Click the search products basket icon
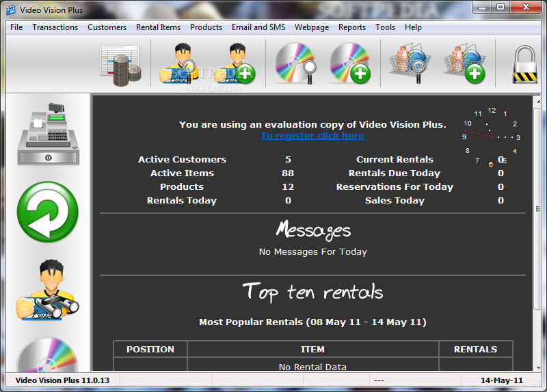 coord(410,64)
